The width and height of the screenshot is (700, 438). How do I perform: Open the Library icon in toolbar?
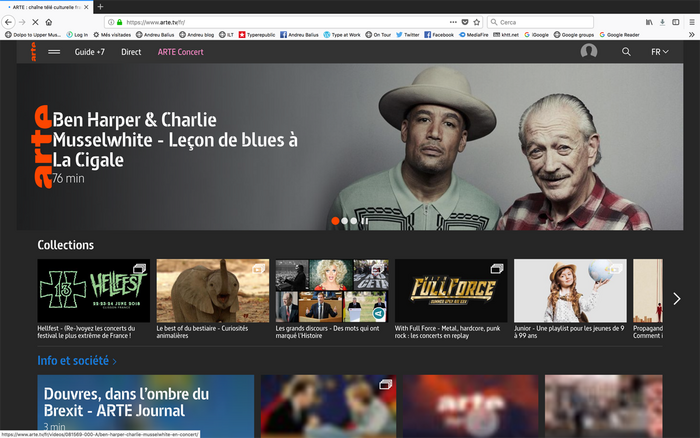(649, 22)
